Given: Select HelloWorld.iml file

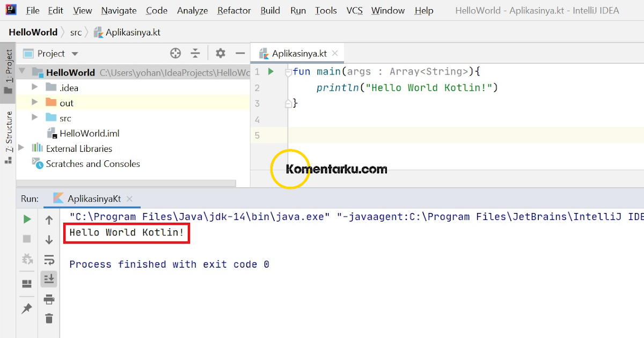Looking at the screenshot, I should click(x=83, y=133).
